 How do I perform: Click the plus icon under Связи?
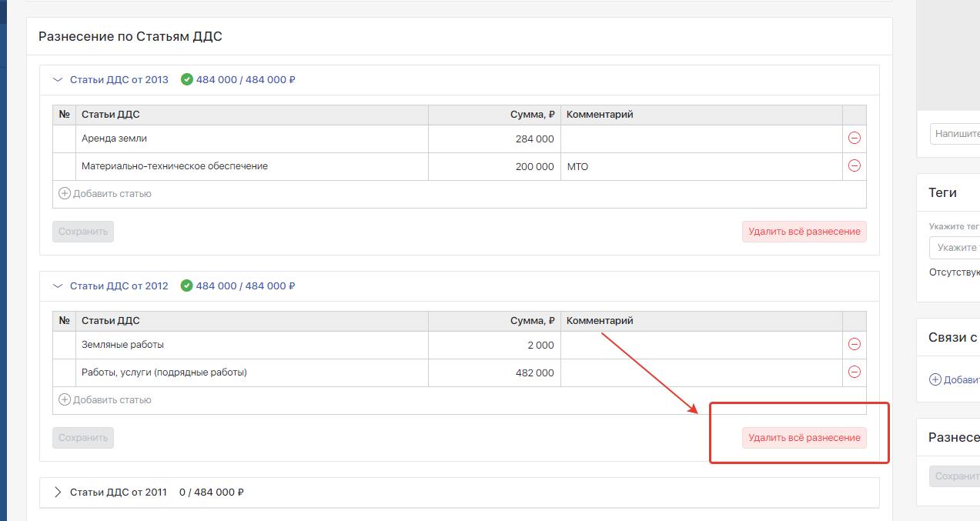pyautogui.click(x=935, y=379)
